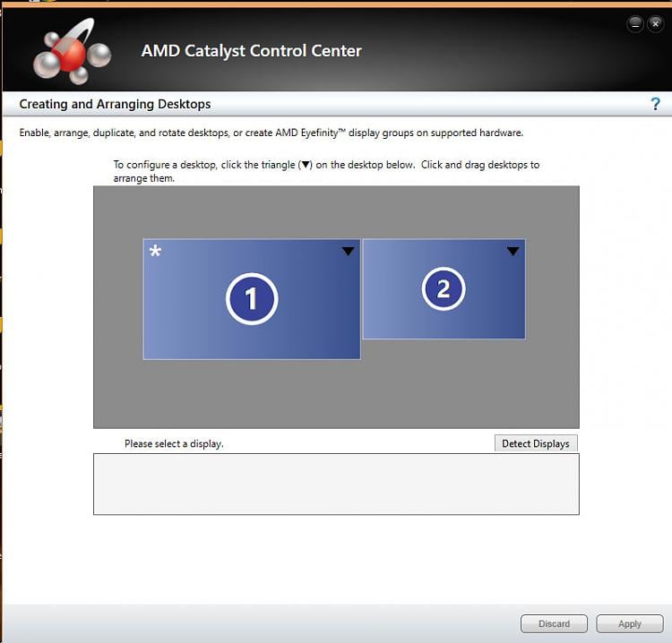Open the help question mark icon

click(655, 104)
